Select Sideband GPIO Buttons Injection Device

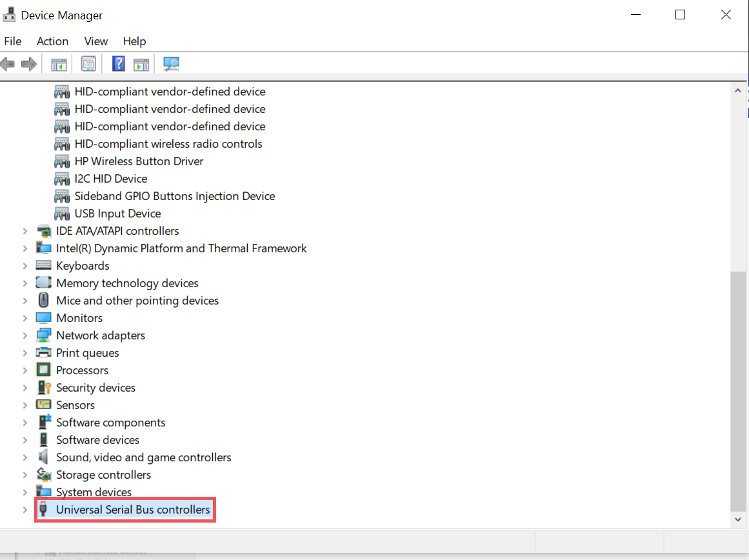[175, 196]
